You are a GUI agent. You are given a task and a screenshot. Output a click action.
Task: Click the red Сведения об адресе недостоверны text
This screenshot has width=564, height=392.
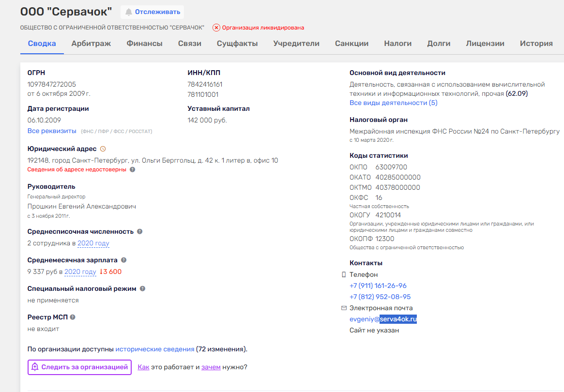click(76, 170)
